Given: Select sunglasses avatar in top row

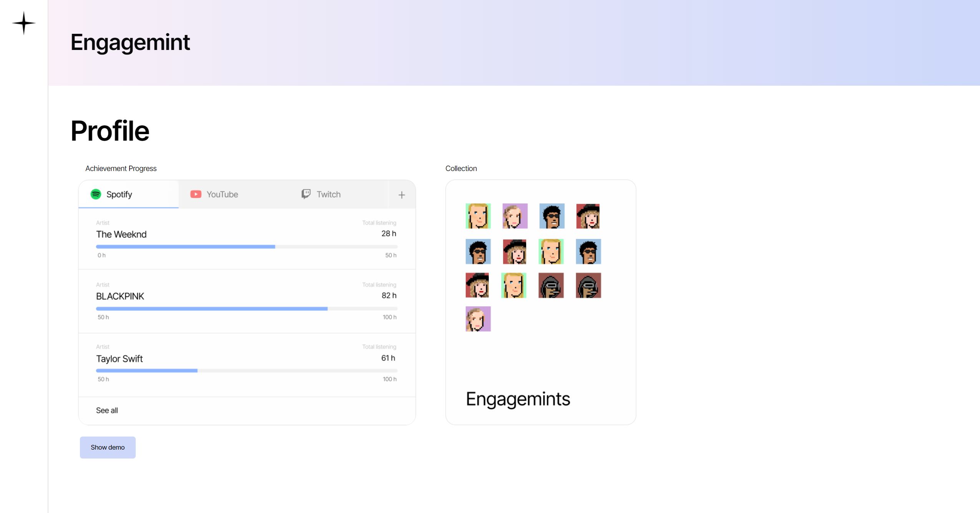Looking at the screenshot, I should [552, 216].
